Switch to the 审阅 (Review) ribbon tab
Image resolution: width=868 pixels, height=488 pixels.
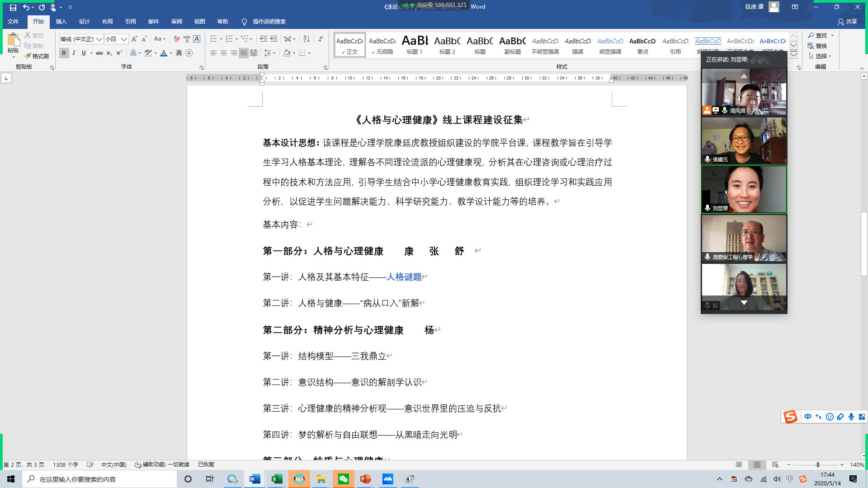[x=176, y=22]
